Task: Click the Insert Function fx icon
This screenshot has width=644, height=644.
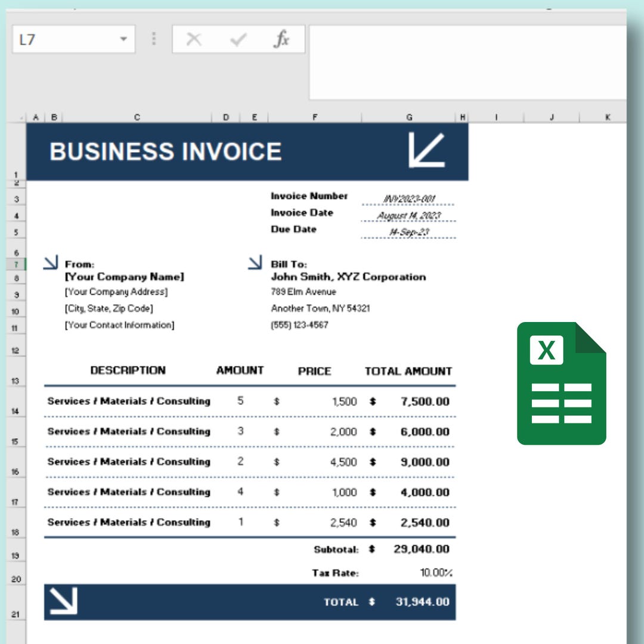Action: point(281,39)
